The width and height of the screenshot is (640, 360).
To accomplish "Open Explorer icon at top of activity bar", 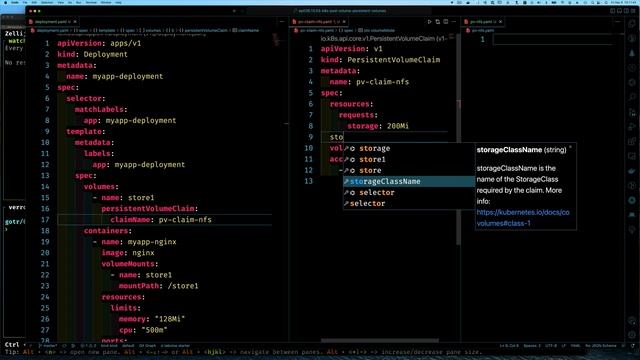I will (x=632, y=24).
